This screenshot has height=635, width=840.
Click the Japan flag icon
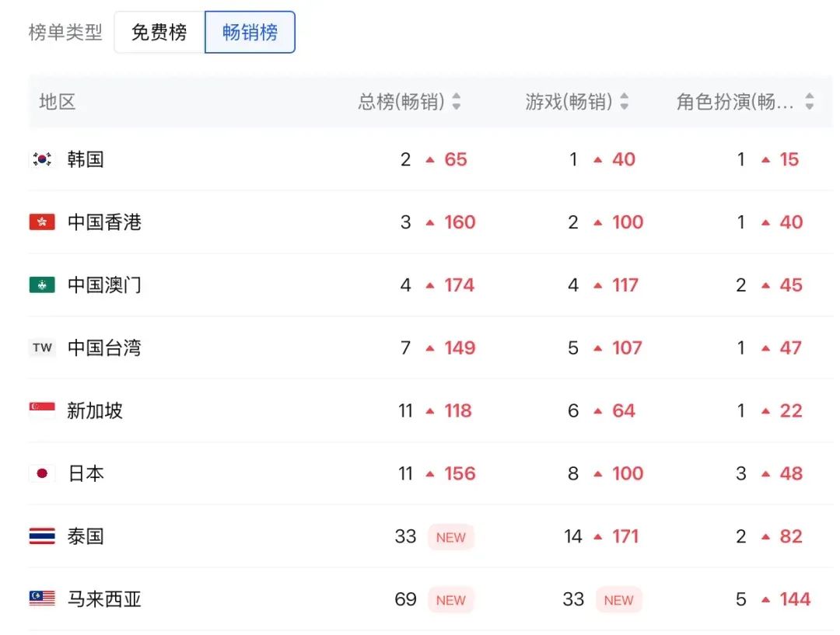(42, 473)
